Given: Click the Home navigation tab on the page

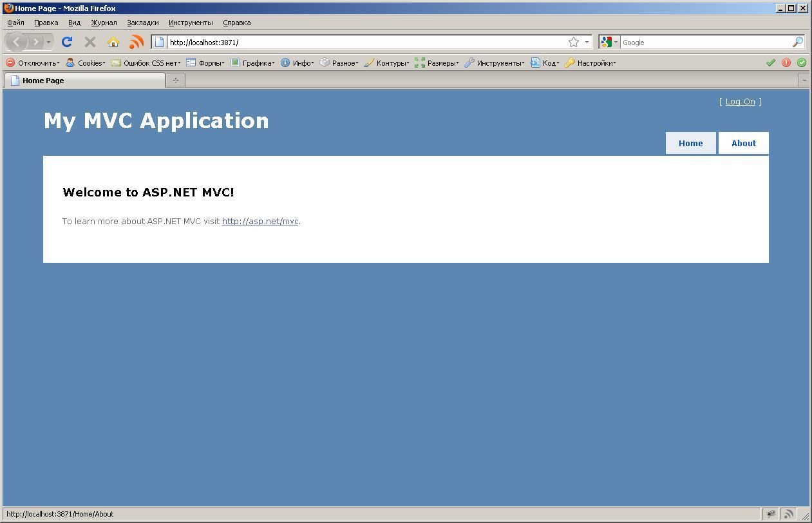Looking at the screenshot, I should (691, 144).
